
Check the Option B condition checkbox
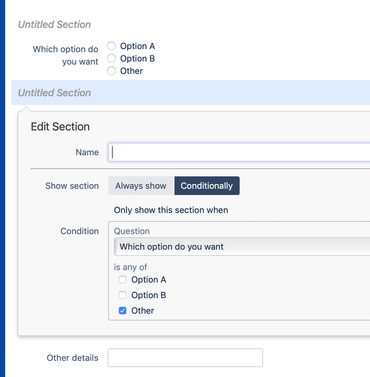123,295
